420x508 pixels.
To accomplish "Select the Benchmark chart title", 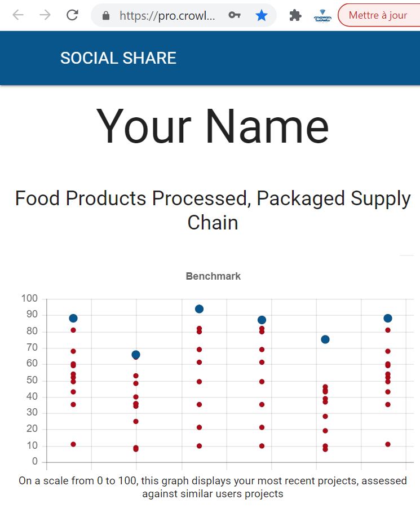I will 213,276.
